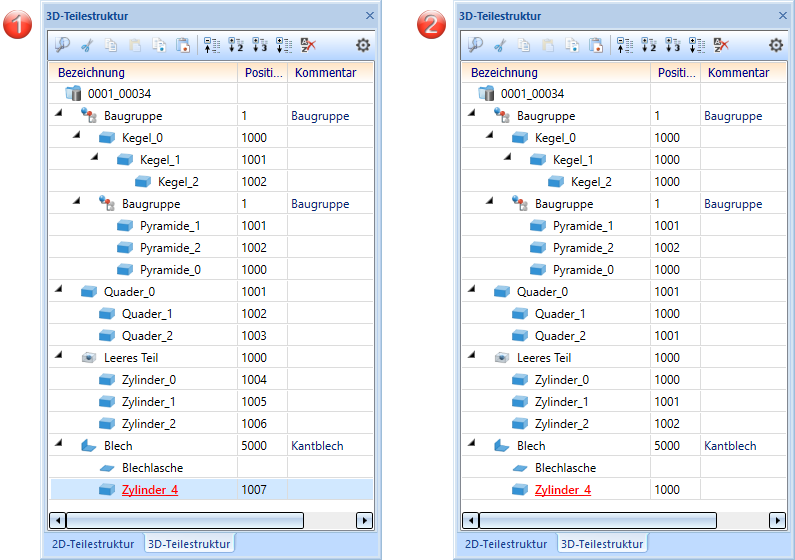Screen dimensions: 795x560
Task: Collapse Quader_0 node in right panel
Action: click(472, 289)
